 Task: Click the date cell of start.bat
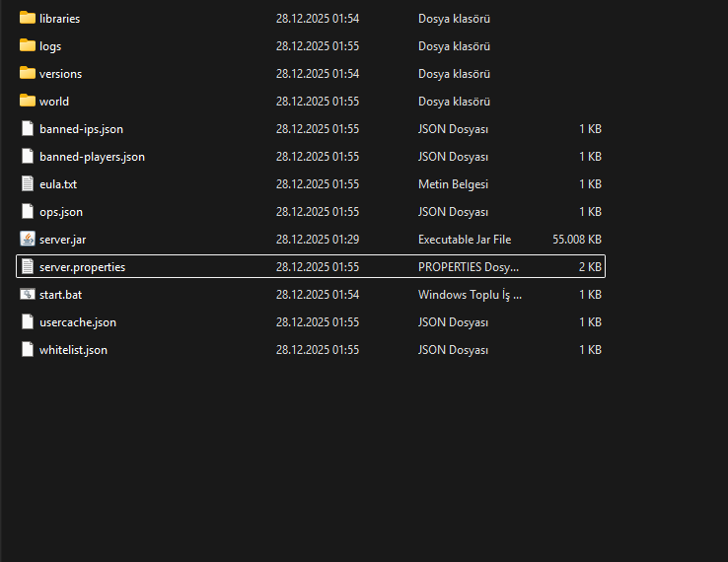pyautogui.click(x=318, y=295)
